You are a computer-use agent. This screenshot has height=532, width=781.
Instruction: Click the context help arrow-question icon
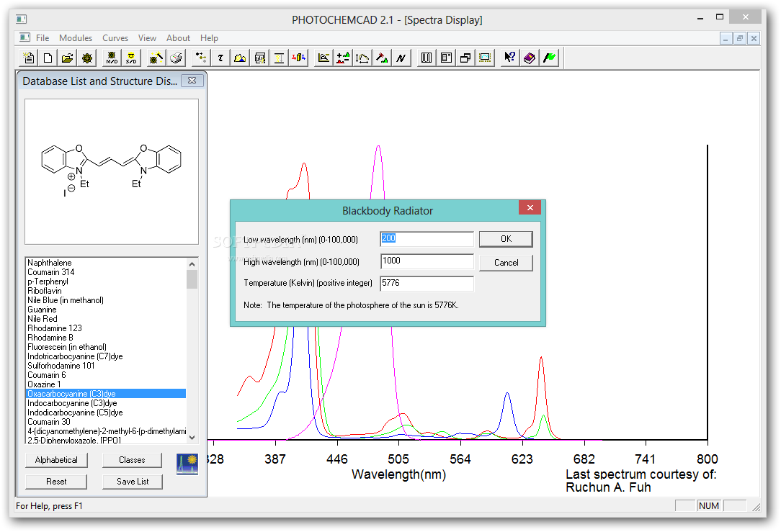coord(509,58)
